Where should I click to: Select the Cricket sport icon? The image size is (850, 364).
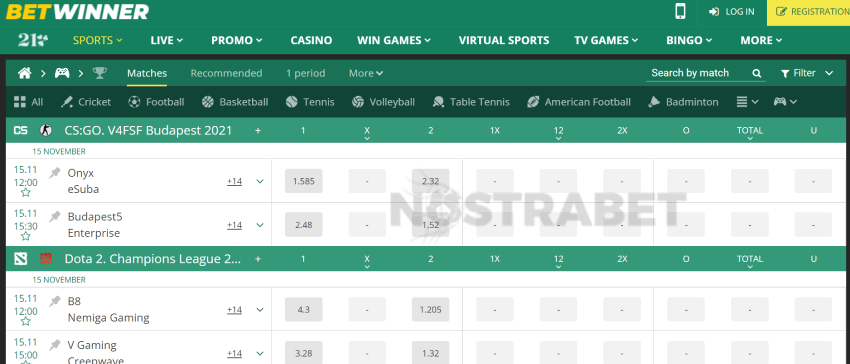[x=67, y=102]
